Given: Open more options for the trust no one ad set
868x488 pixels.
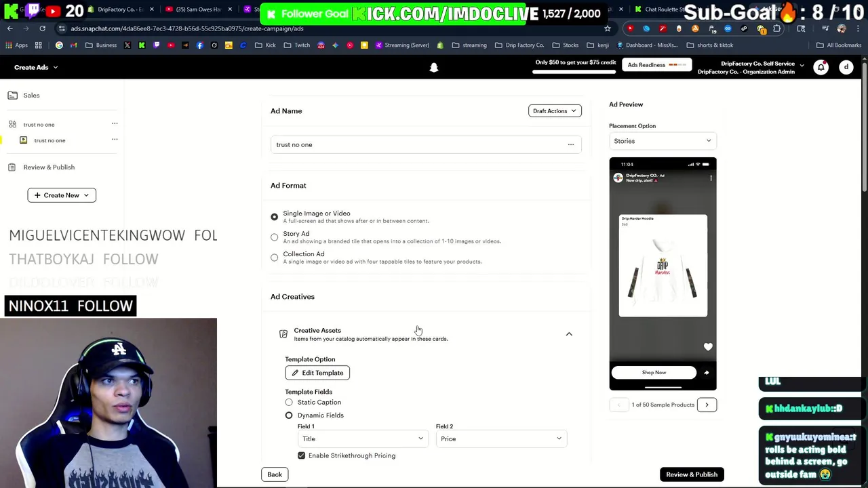Looking at the screenshot, I should click(x=115, y=123).
